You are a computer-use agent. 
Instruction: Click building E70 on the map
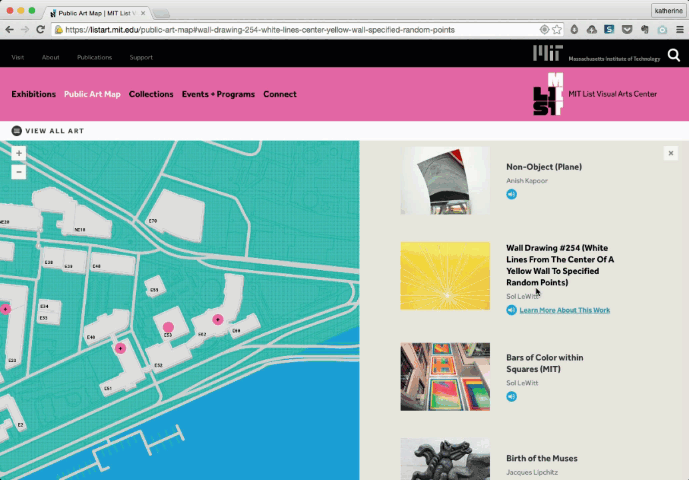point(178,215)
